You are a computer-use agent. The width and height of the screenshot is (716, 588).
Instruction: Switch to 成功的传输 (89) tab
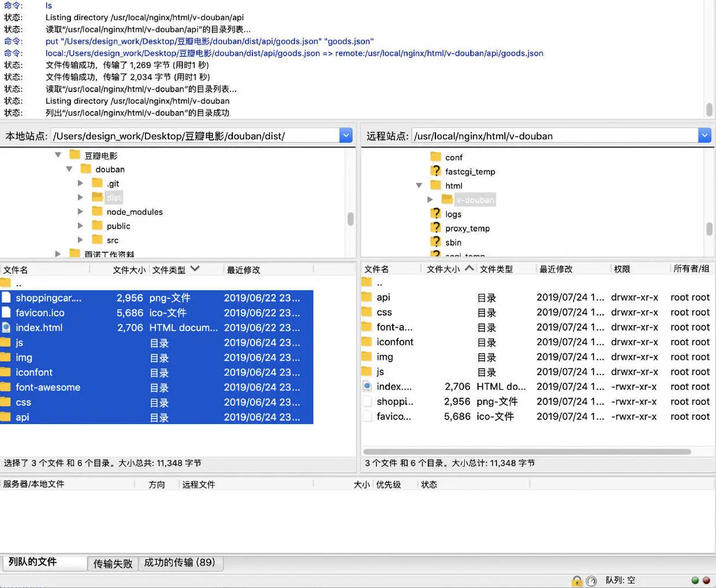[180, 563]
